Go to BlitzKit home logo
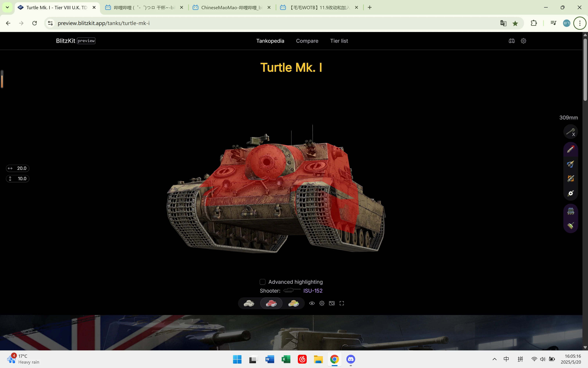Screen dimensions: 588x368 76,41
